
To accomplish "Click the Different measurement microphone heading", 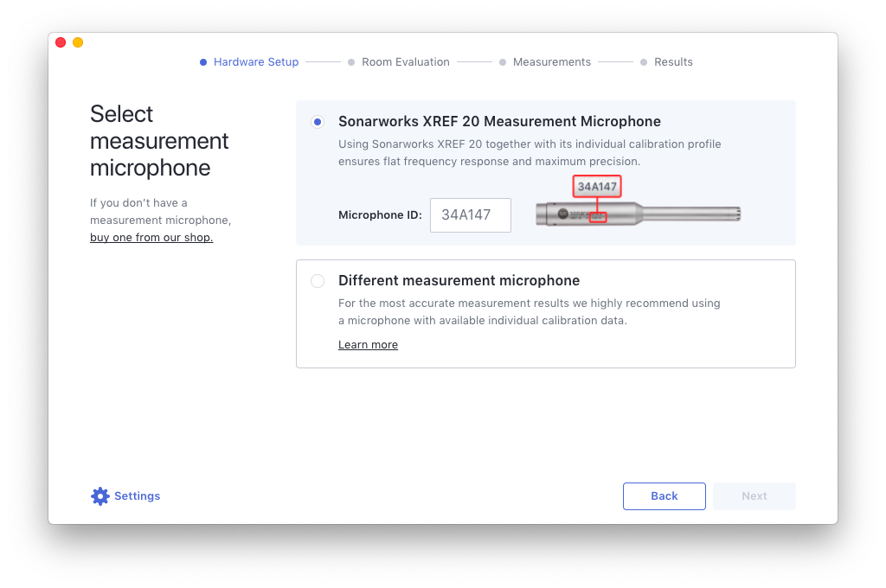I will [459, 281].
